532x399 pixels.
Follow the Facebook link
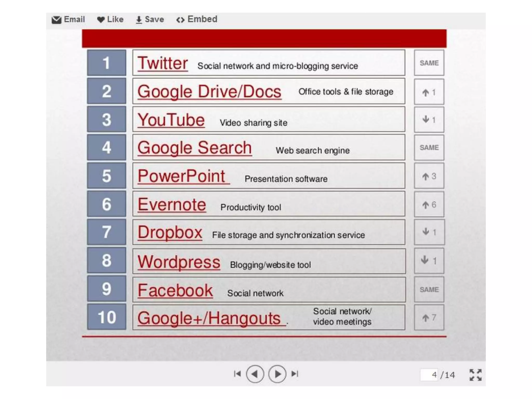[x=175, y=290]
